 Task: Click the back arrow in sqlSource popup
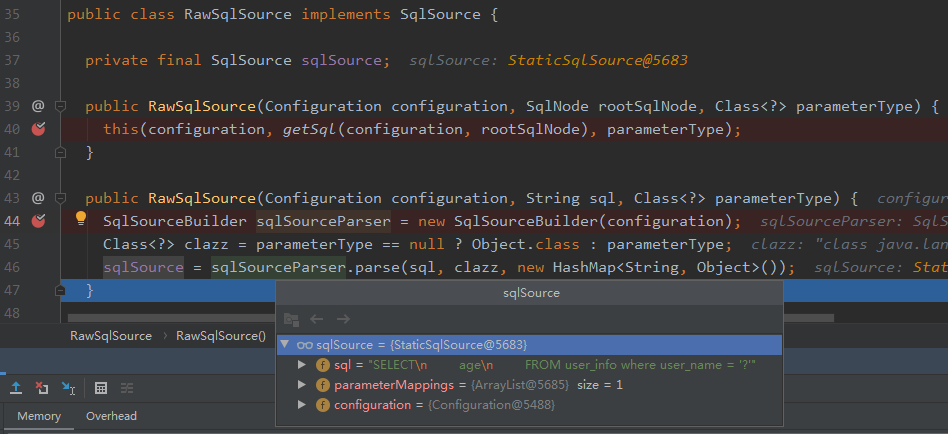(316, 319)
